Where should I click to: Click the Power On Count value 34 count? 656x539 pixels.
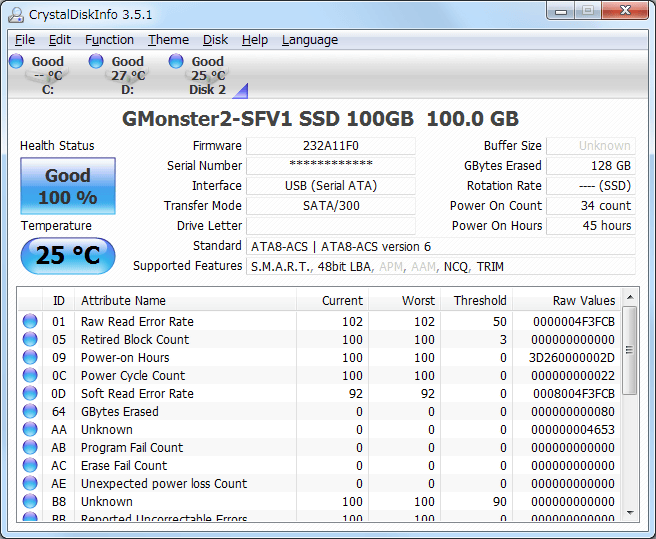(x=591, y=206)
